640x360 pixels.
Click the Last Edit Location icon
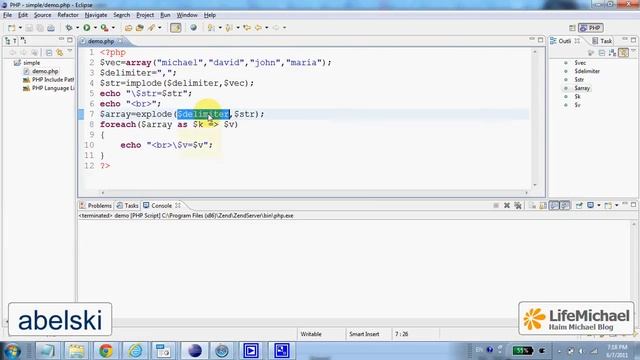click(x=247, y=28)
